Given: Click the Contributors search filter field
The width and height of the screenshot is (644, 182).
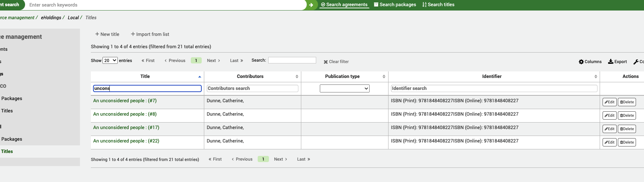Looking at the screenshot, I should [252, 88].
